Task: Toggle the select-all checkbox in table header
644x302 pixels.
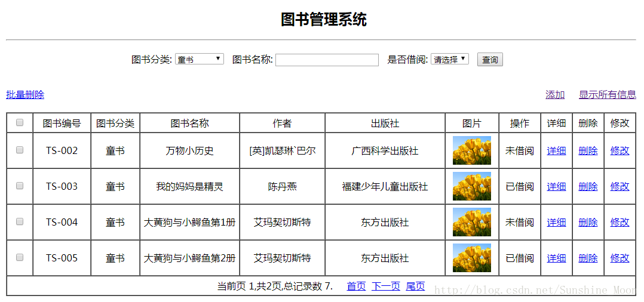Action: 20,122
